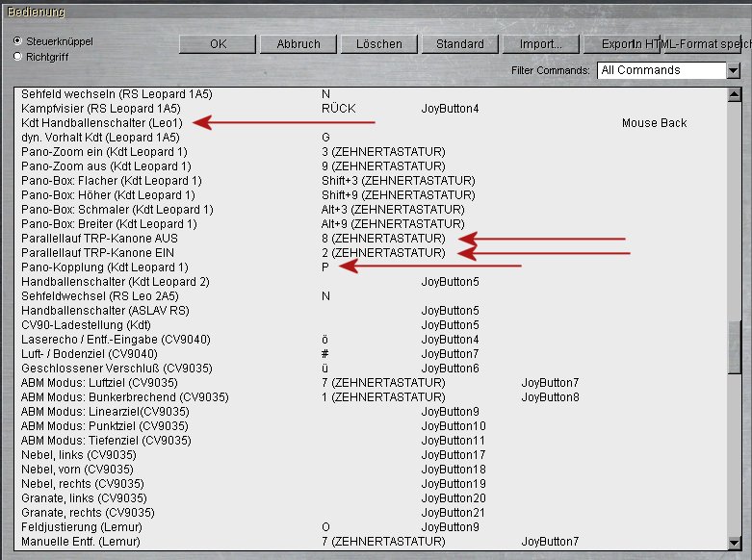This screenshot has height=560, width=752.
Task: Select the Kdt Handballenschalter (Leo1) row
Action: click(102, 123)
